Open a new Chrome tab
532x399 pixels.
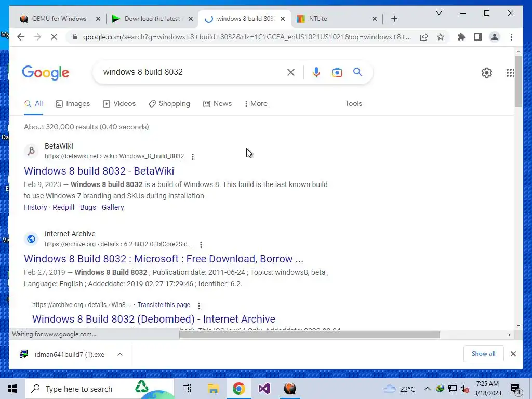(394, 19)
